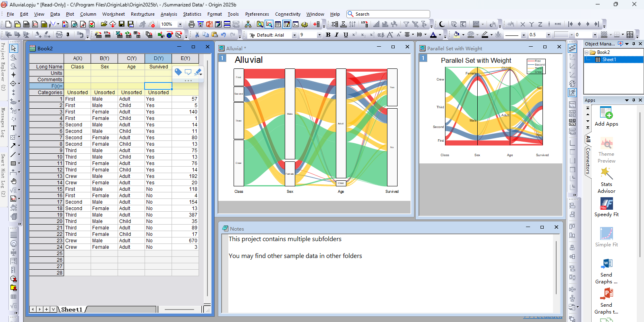Screen dimensions: 644x322
Task: Select the Pointer tool in the tools toolbar
Action: 13,48
